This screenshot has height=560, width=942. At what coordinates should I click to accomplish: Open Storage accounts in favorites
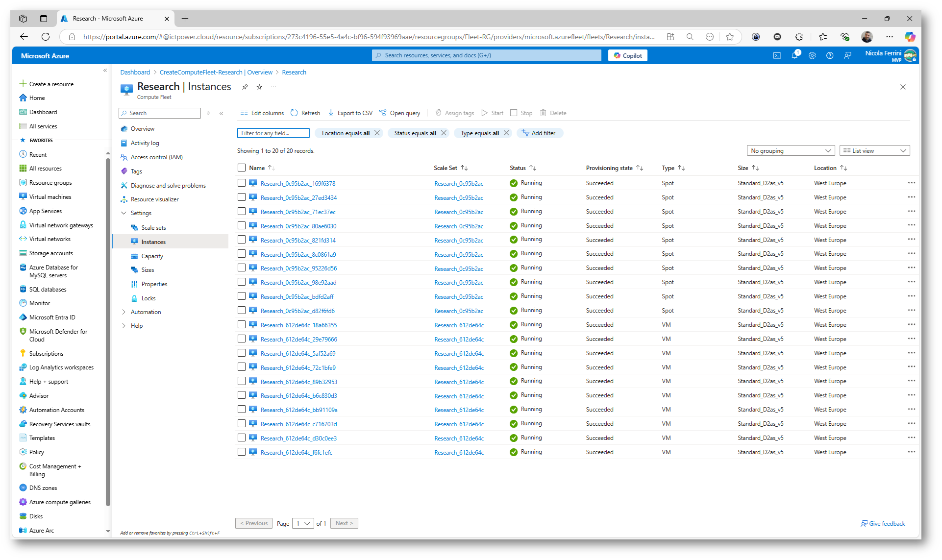(x=51, y=254)
